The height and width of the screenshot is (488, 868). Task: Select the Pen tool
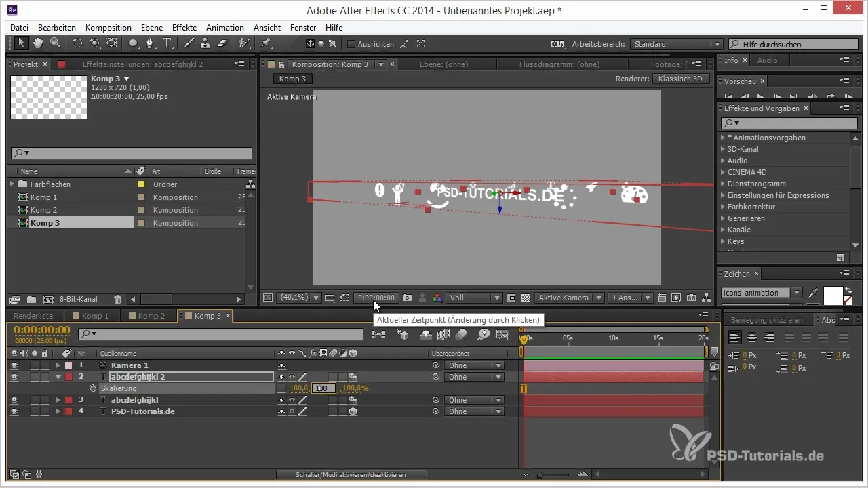point(151,43)
